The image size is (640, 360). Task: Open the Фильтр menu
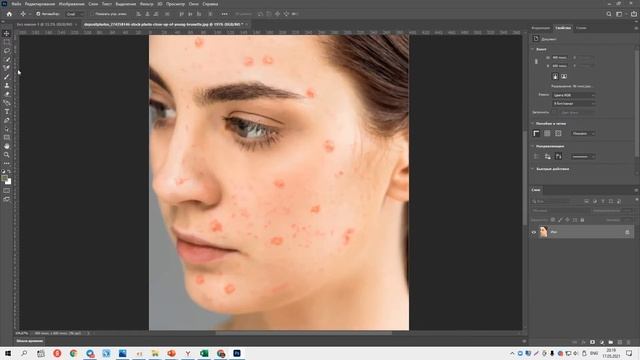147,4
